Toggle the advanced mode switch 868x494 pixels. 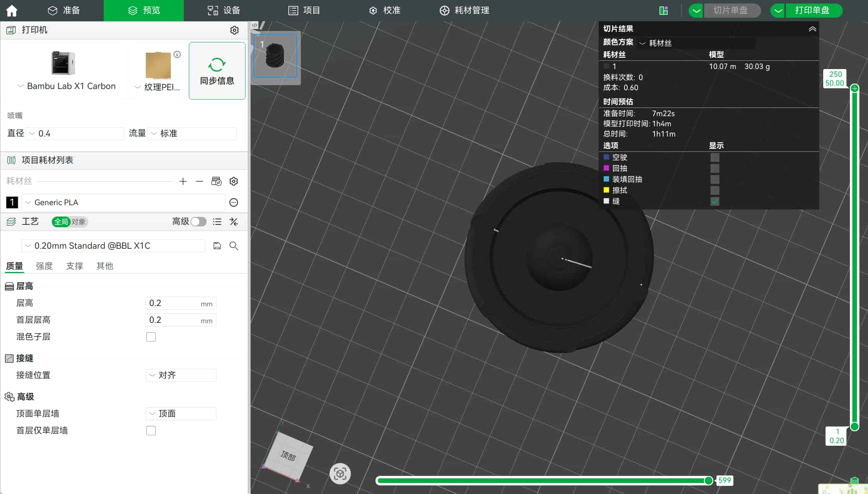tap(198, 222)
